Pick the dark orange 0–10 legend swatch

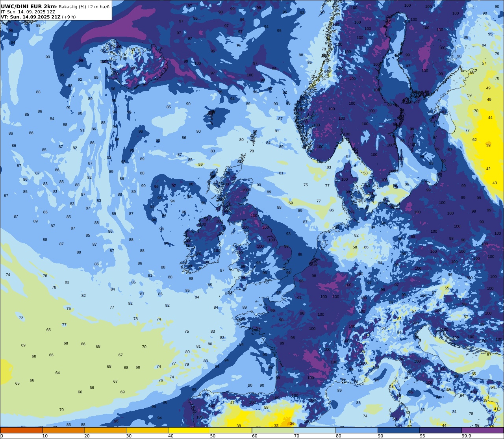21,430
